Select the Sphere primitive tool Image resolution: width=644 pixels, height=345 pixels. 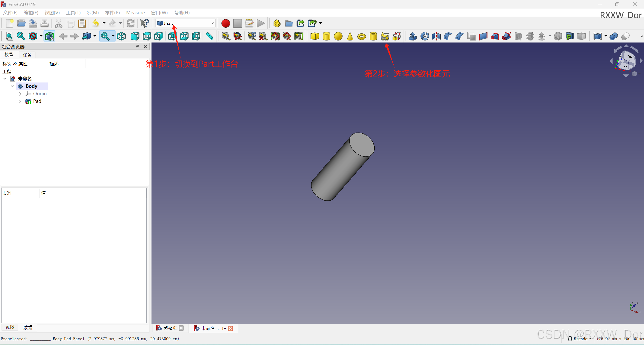tap(338, 36)
